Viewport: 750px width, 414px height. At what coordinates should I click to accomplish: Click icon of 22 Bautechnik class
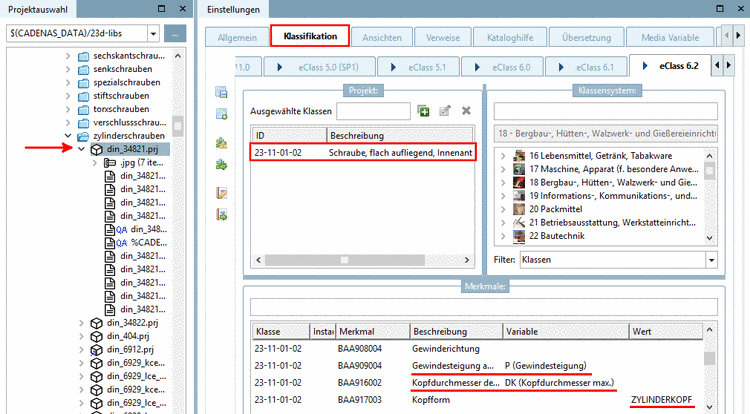(x=519, y=236)
